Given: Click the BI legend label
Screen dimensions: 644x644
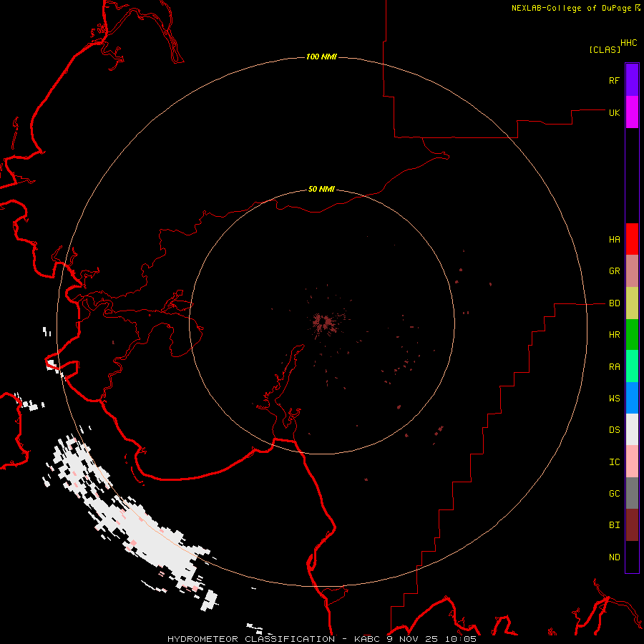Looking at the screenshot, I should 614,525.
